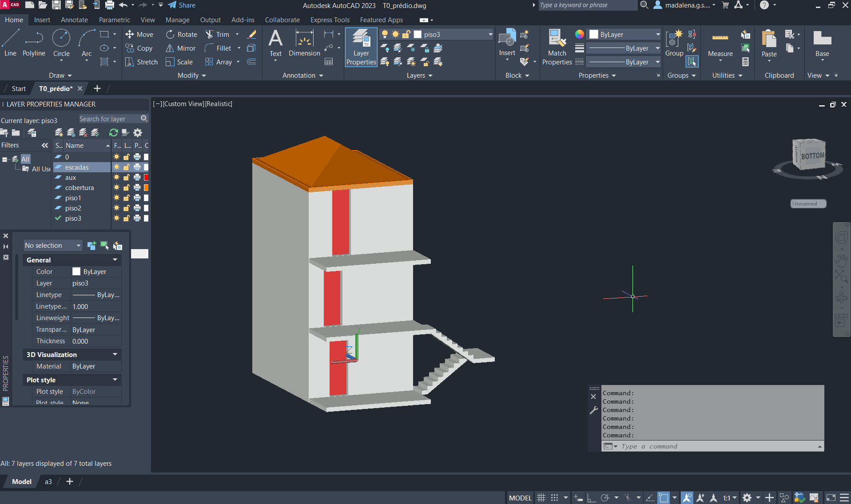Open the No selection dropdown
The image size is (851, 504).
click(53, 246)
